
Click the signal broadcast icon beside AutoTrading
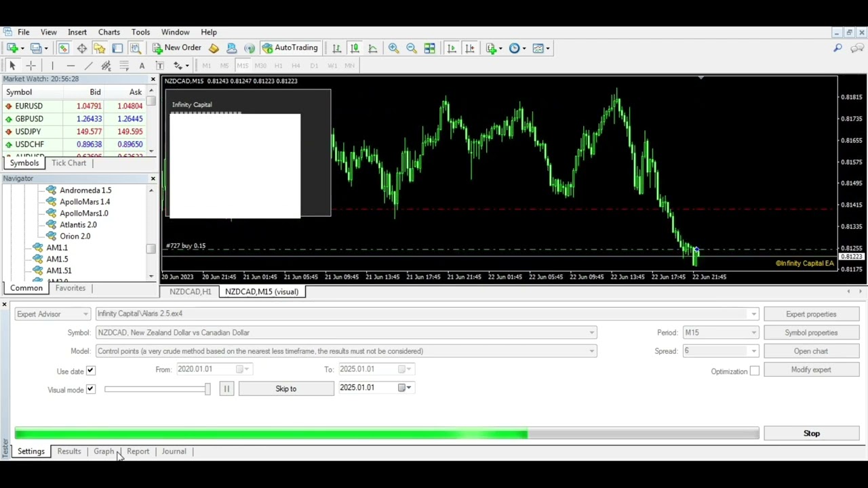tap(249, 48)
